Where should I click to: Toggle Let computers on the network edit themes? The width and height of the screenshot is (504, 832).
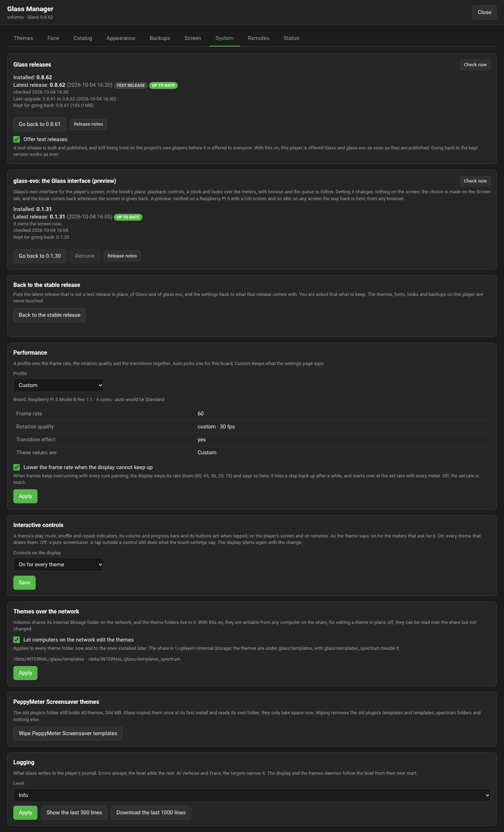[x=17, y=640]
